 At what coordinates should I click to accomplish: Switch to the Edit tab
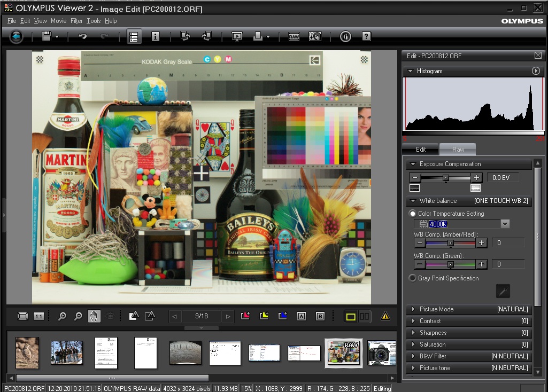coord(420,150)
